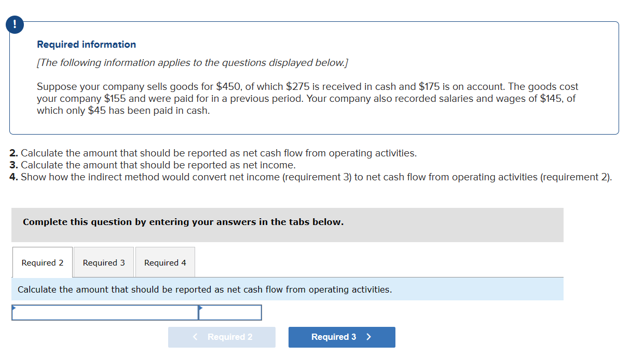Click the bordered problem information panel
644x357 pixels.
(314, 78)
